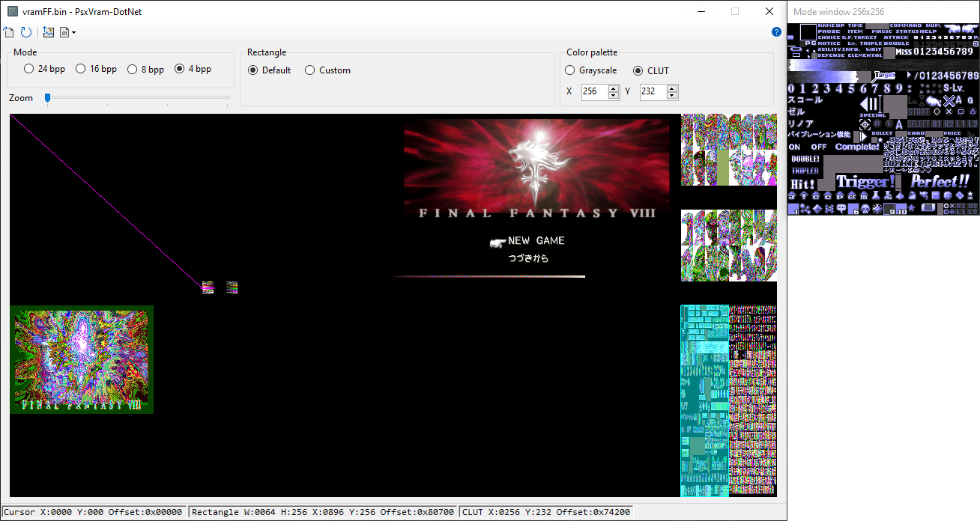Select the 8 bpp mode
980x521 pixels.
tap(145, 69)
